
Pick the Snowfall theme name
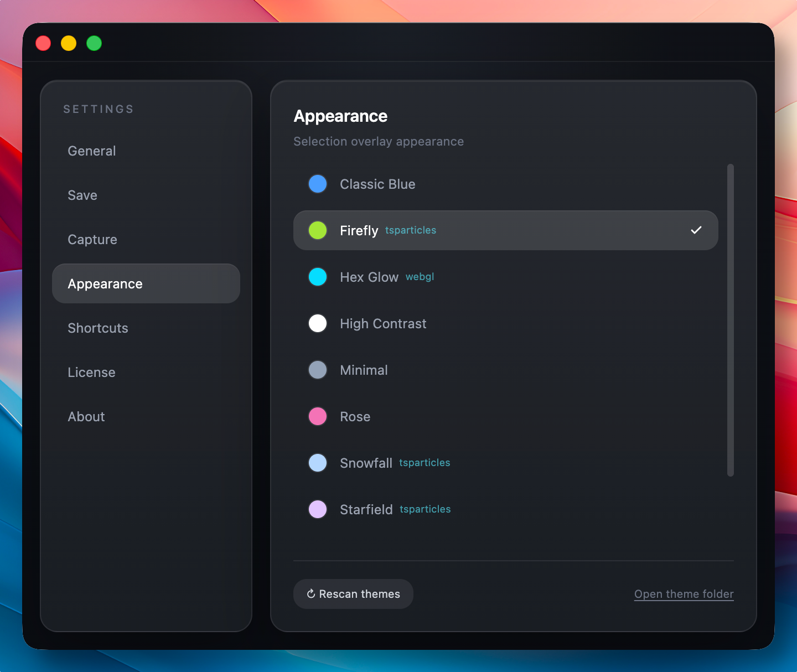coord(366,463)
